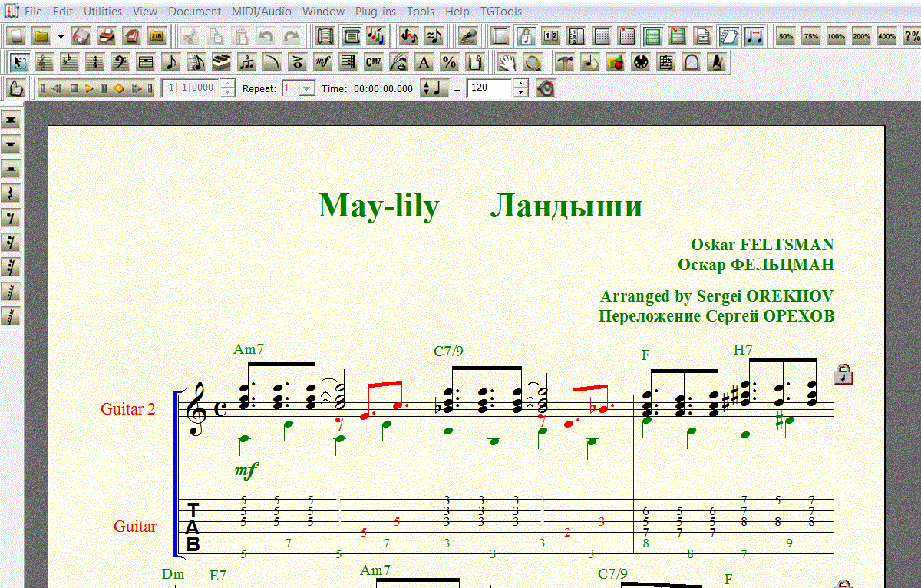Open the custom zoom ?% button
Viewport: 921px width, 588px height.
[912, 36]
